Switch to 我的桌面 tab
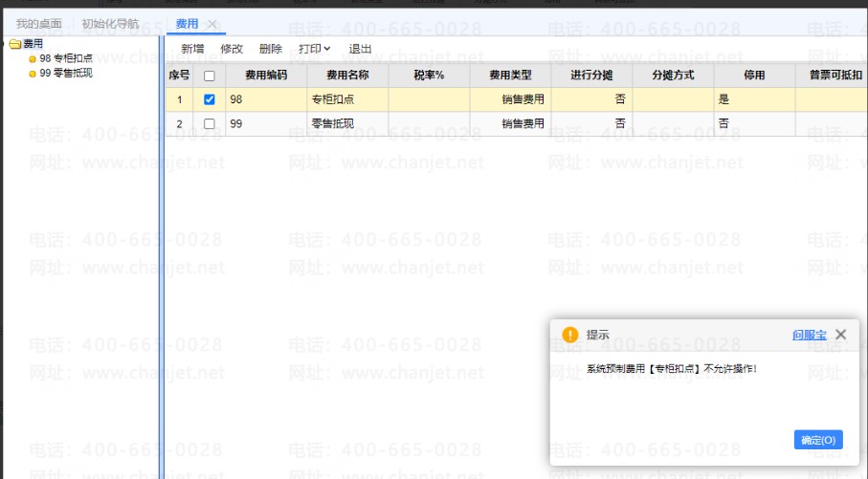The image size is (868, 479). point(38,24)
